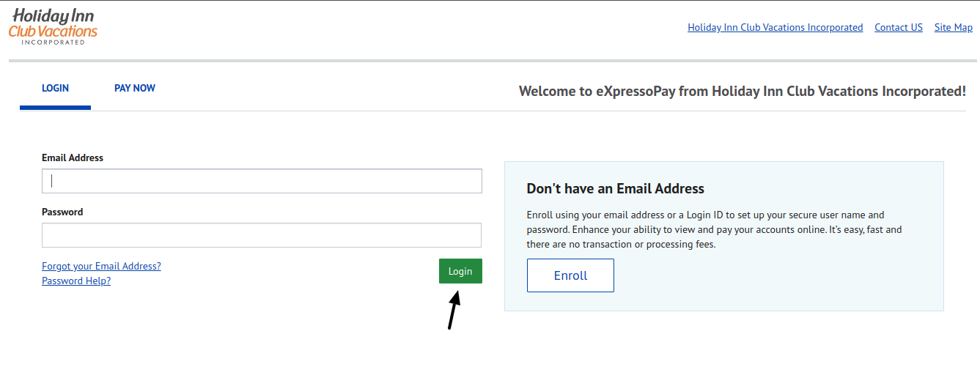
Task: Click into the Password input field
Action: tap(262, 235)
